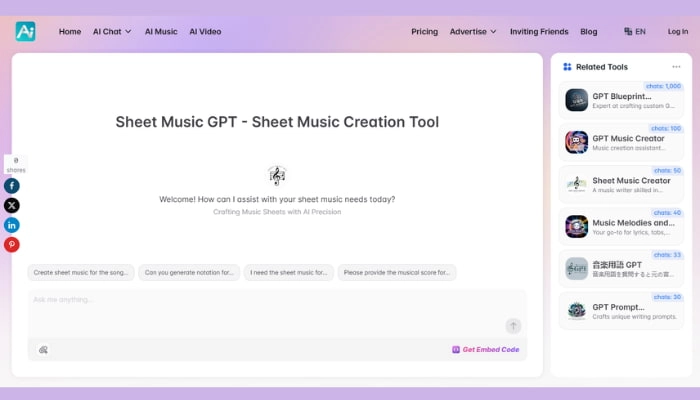Open Sheet Music Creator tool
This screenshot has width=700, height=400.
click(x=621, y=184)
